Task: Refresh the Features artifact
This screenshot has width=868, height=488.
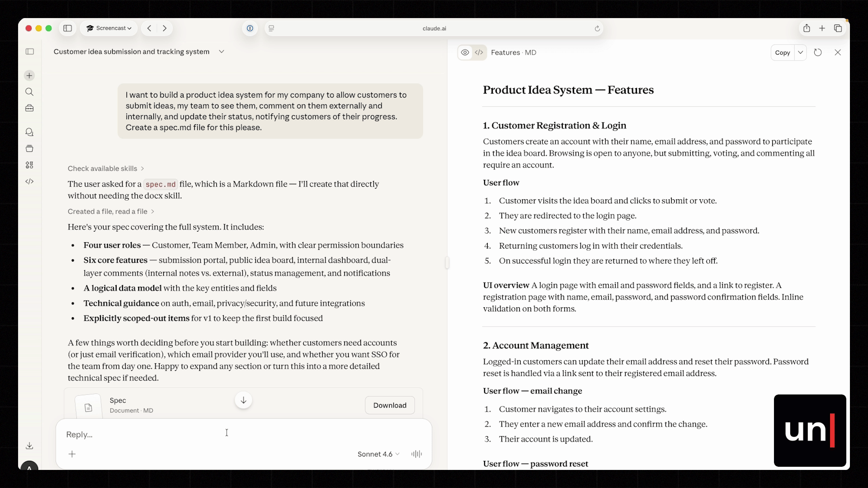Action: click(x=818, y=52)
